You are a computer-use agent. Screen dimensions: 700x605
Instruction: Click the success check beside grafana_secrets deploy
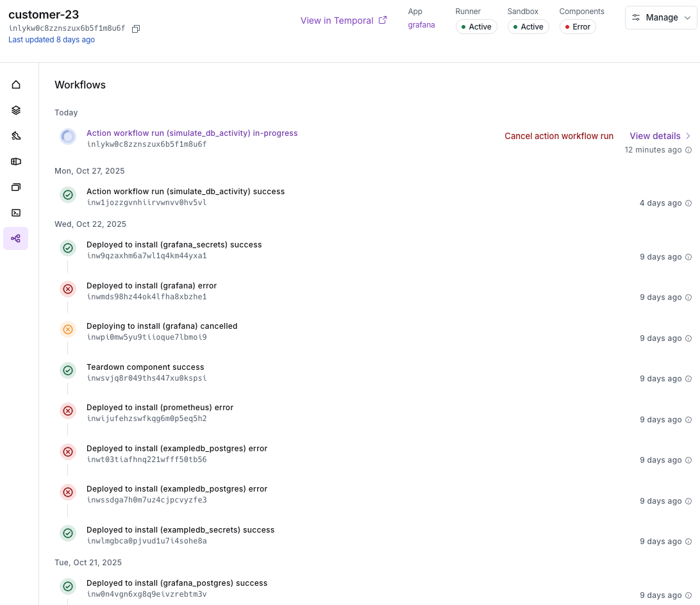coord(68,247)
